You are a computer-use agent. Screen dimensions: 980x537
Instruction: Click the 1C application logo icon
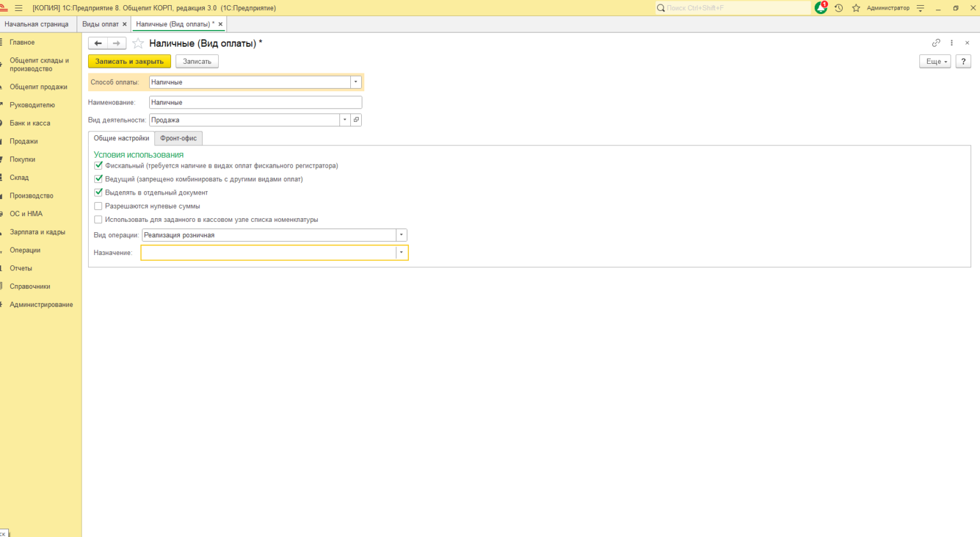pos(3,8)
